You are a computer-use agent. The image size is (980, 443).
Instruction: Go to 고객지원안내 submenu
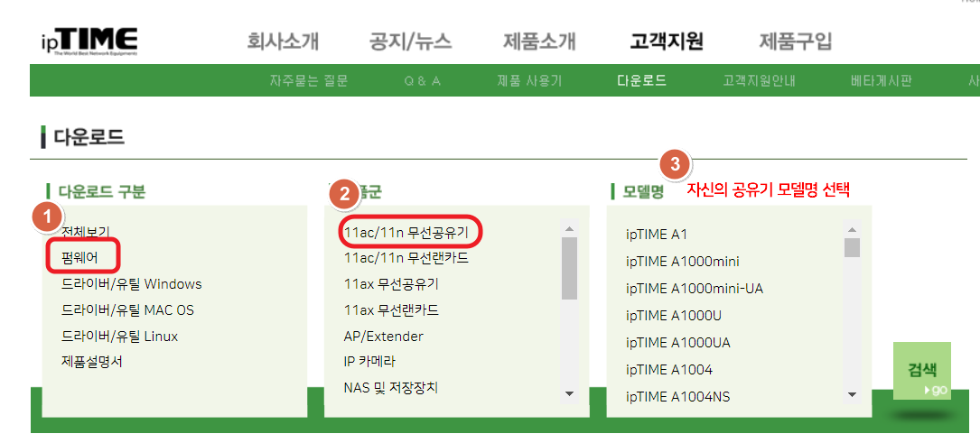click(759, 80)
